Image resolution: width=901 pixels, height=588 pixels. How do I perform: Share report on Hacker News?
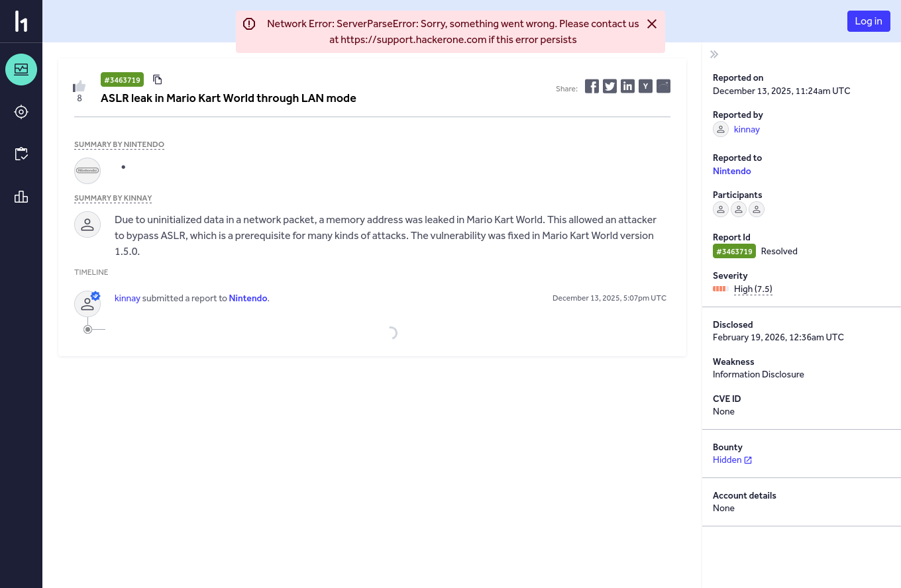pos(646,86)
